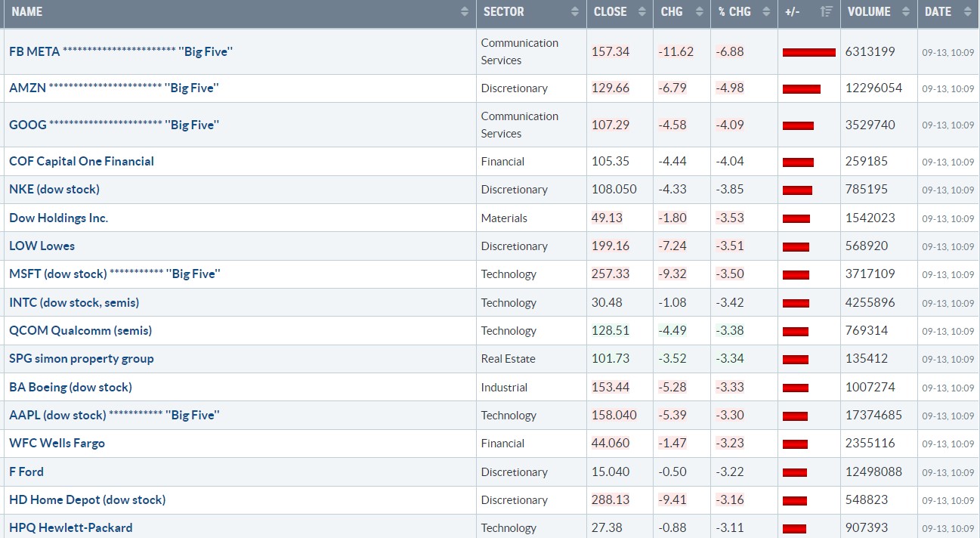
Task: Click the DATE column sort arrows
Action: (x=967, y=12)
